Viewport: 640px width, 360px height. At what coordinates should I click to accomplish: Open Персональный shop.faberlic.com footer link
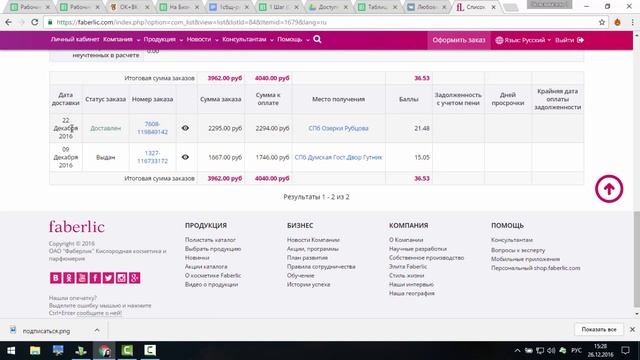coord(536,268)
